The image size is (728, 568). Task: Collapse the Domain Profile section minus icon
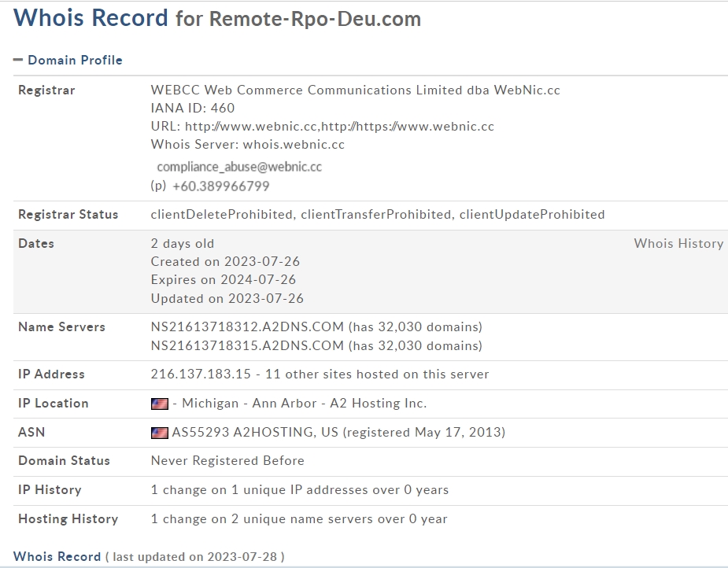click(18, 60)
